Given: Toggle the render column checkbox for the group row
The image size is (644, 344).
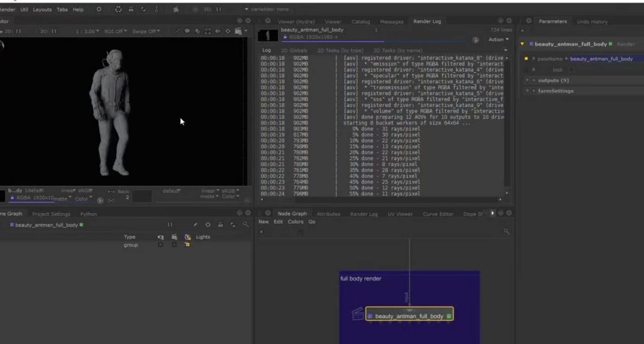Looking at the screenshot, I should (x=174, y=245).
